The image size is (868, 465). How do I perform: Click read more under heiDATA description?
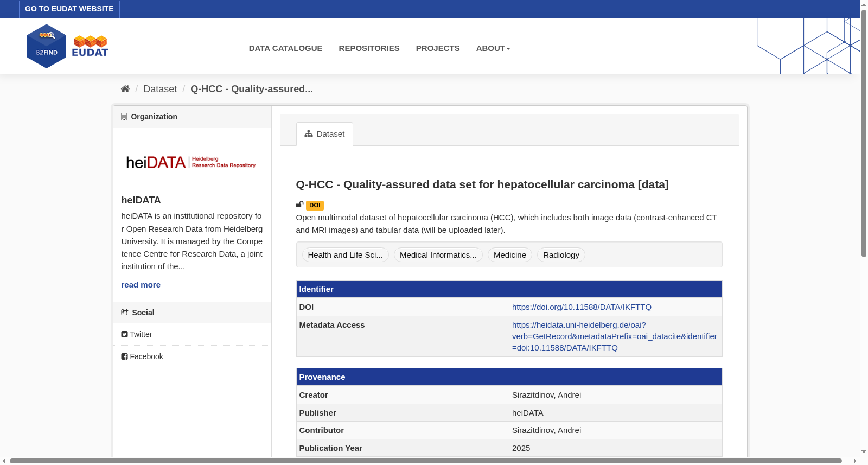pos(141,285)
